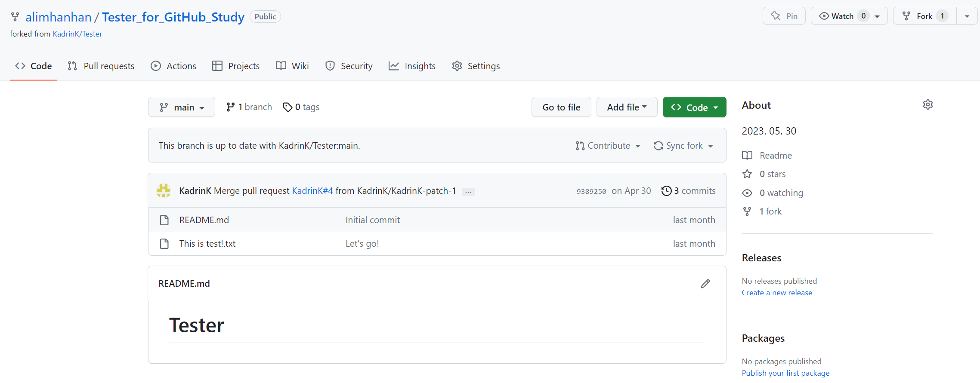The image size is (980, 383).
Task: Expand the Contribute dropdown
Action: pos(608,146)
